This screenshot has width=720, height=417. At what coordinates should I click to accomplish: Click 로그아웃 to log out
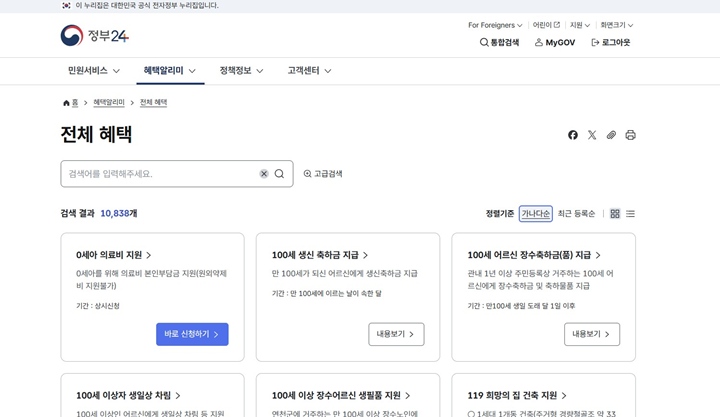click(x=610, y=42)
